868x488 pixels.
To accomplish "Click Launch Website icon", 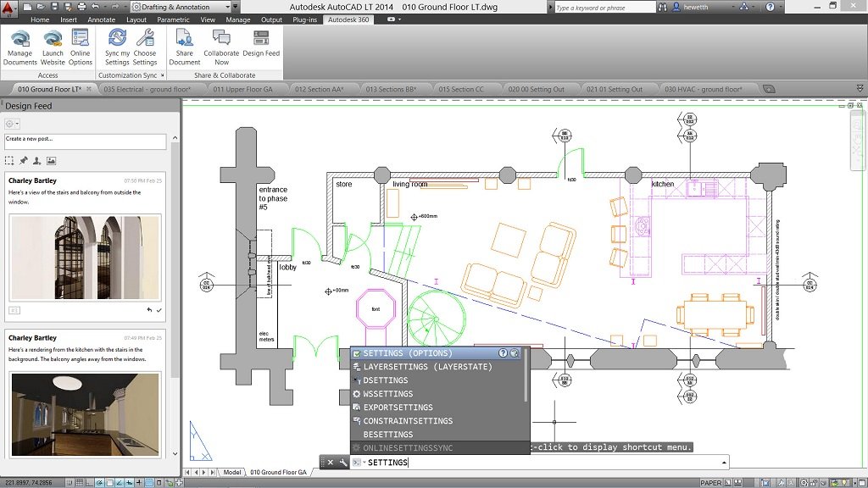I will (x=53, y=39).
